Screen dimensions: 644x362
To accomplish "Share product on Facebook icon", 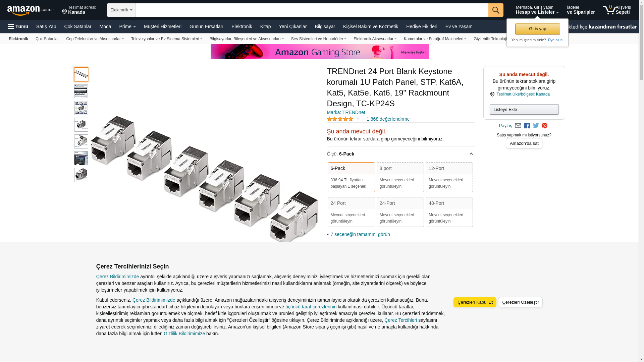I will tap(527, 126).
